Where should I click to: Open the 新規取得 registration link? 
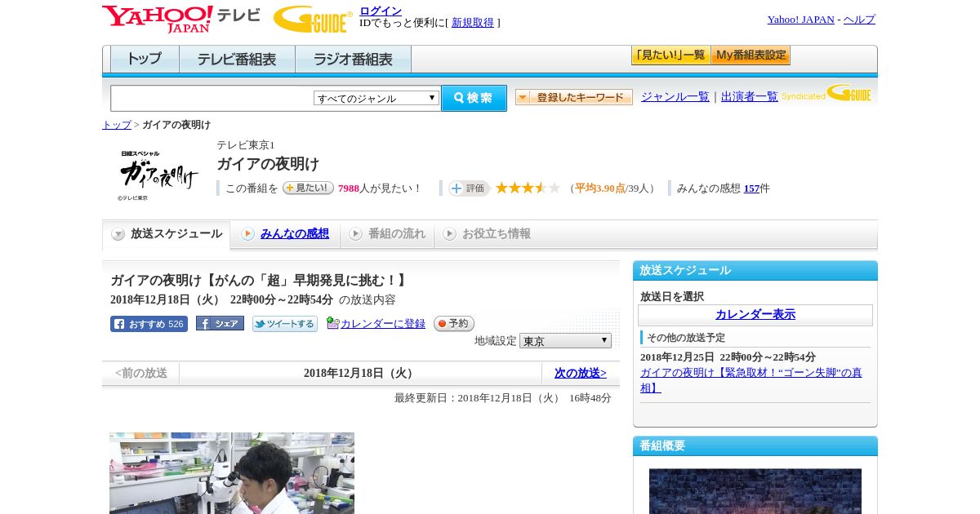pos(473,23)
